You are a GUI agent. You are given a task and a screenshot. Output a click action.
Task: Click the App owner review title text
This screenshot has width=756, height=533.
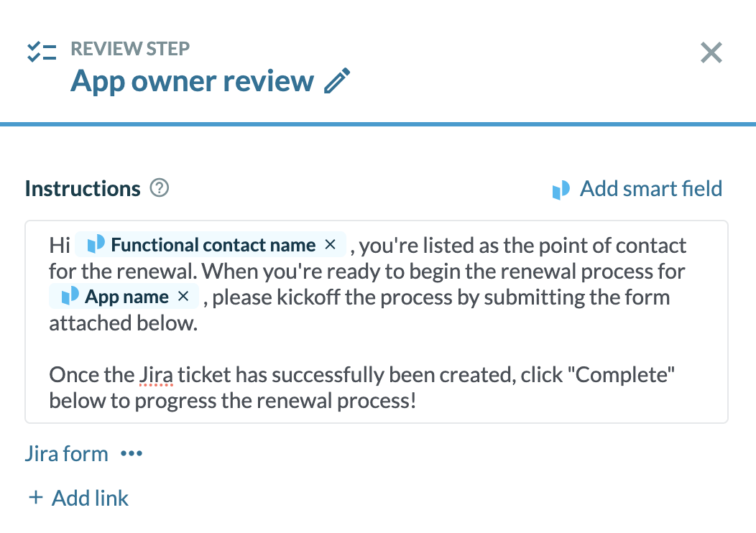[x=192, y=81]
